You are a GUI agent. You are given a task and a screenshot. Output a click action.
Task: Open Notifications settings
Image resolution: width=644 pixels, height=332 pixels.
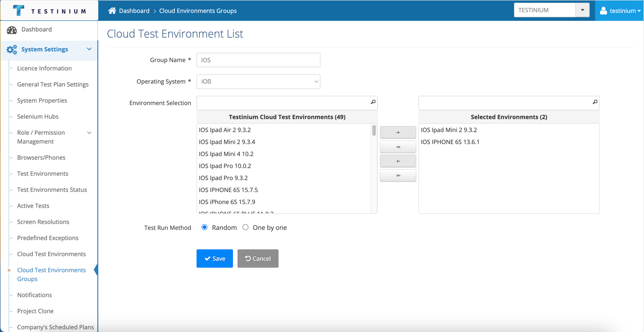click(34, 295)
